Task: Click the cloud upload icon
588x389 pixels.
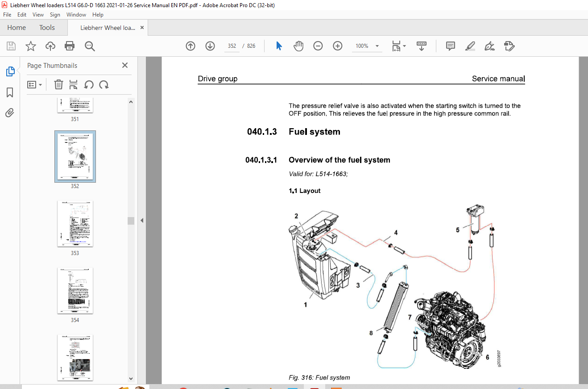Action: coord(50,46)
